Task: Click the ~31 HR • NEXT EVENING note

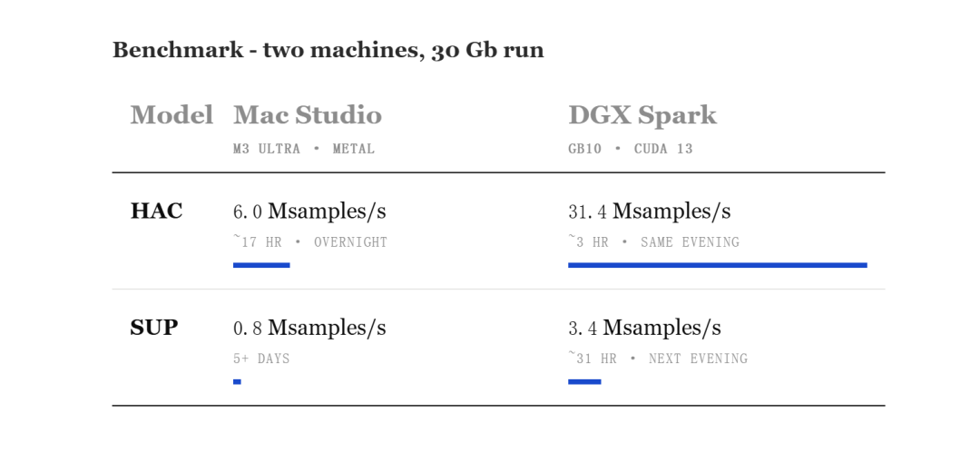Action: (x=658, y=359)
